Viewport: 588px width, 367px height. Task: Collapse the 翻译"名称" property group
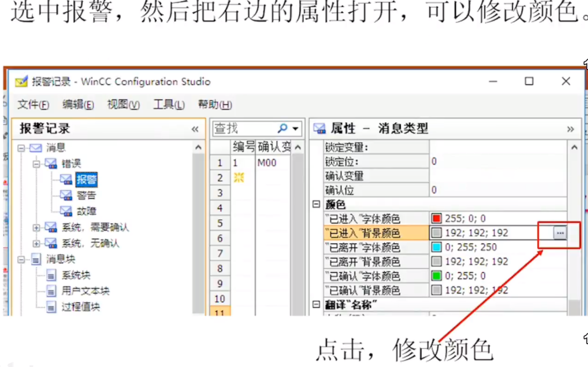pyautogui.click(x=316, y=304)
